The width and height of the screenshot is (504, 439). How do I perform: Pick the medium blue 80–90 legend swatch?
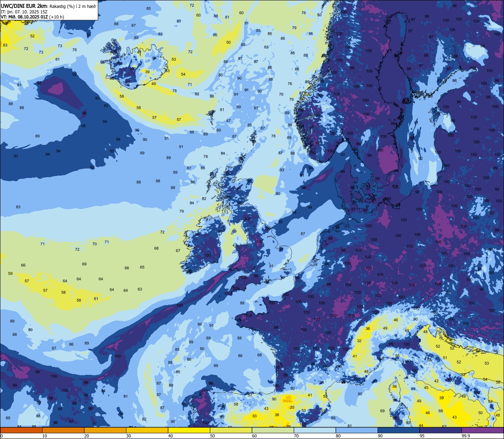357,430
